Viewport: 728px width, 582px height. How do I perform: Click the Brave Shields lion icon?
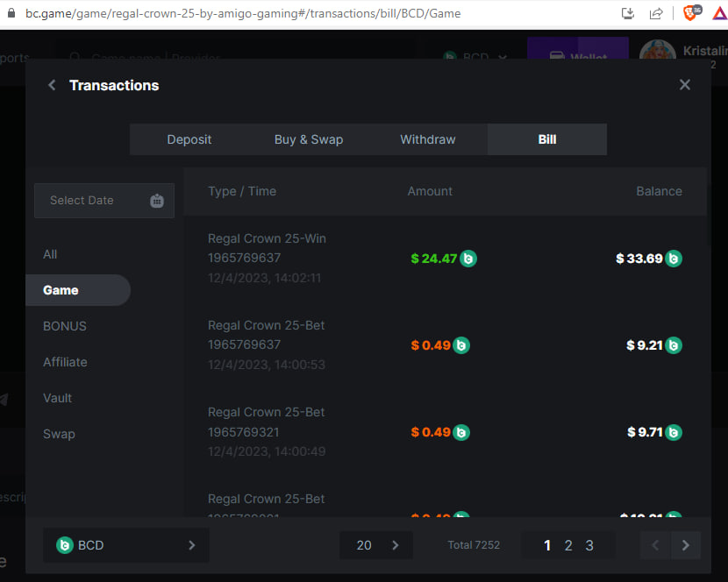coord(690,13)
